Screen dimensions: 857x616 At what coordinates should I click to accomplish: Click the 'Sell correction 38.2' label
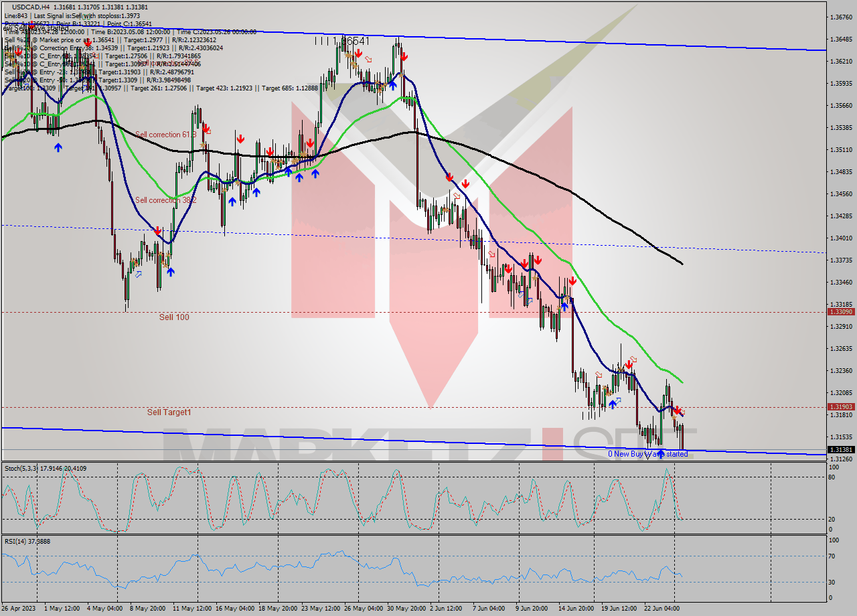tap(165, 200)
